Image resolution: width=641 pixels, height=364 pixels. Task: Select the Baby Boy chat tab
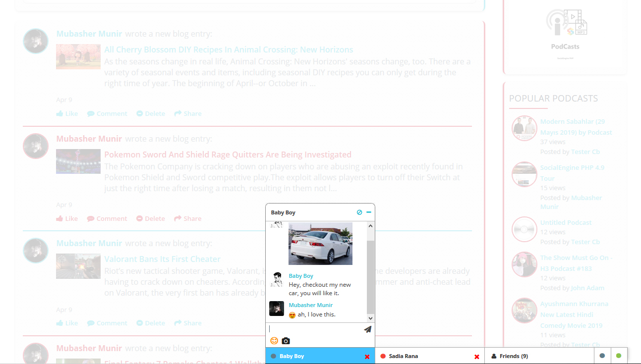[291, 356]
